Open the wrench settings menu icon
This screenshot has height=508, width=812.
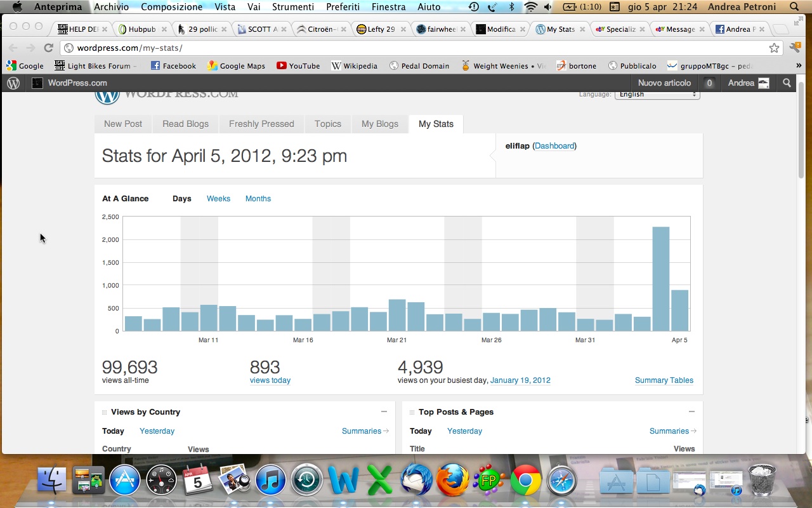click(x=794, y=48)
